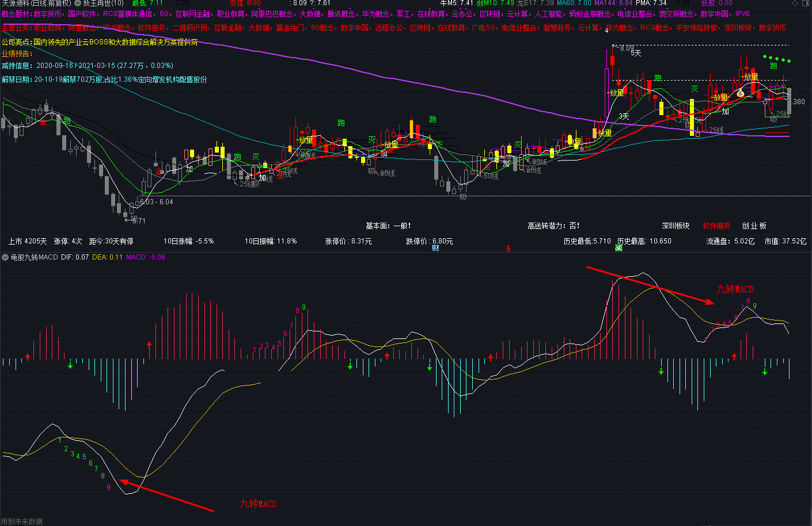Open the dropdown arrow beside 妖王再世(10)

click(x=78, y=3)
